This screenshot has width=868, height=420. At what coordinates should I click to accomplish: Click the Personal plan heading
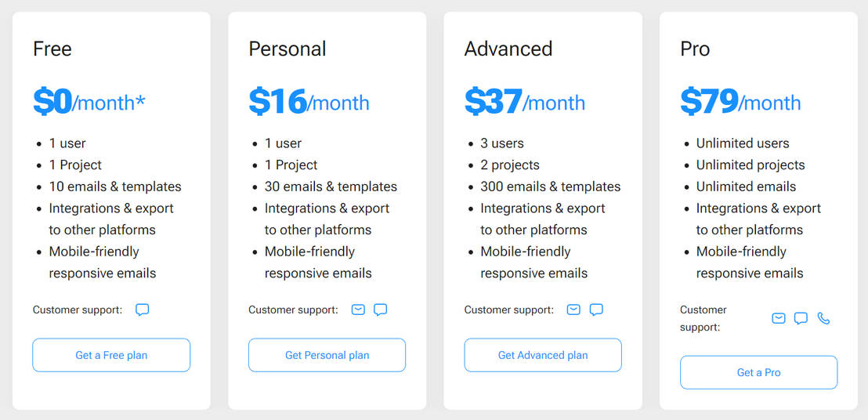288,49
